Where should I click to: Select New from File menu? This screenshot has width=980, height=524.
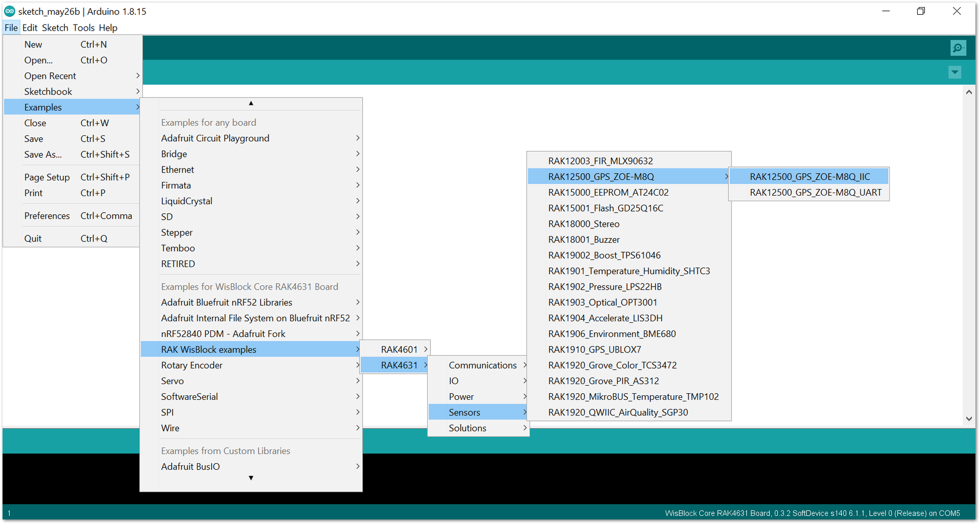point(71,44)
